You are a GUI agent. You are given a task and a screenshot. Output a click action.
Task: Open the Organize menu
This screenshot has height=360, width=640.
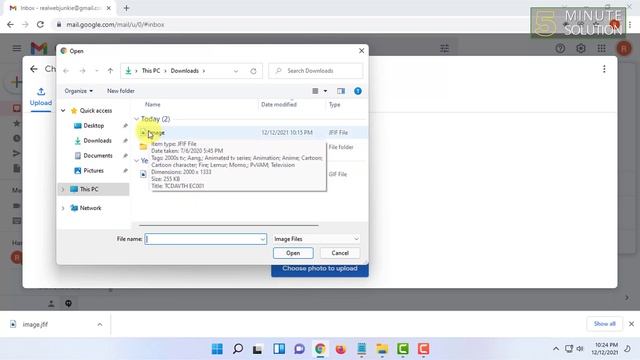(78, 91)
